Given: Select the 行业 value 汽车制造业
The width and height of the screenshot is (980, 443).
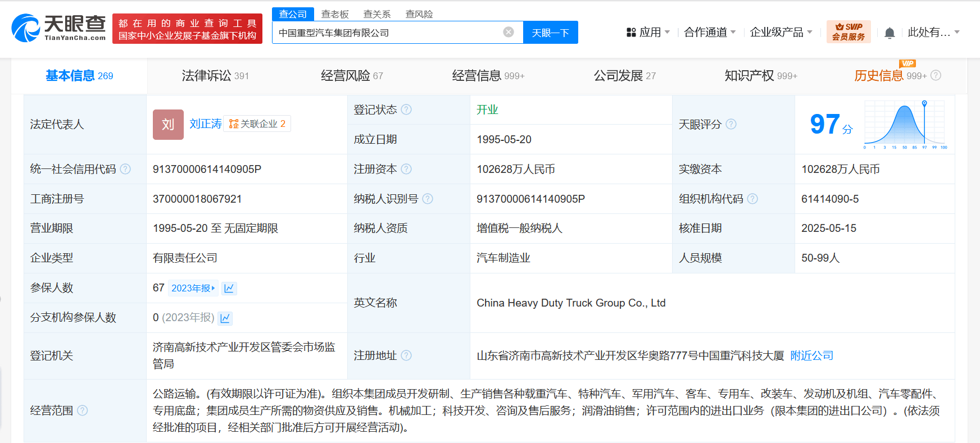Looking at the screenshot, I should tap(503, 258).
